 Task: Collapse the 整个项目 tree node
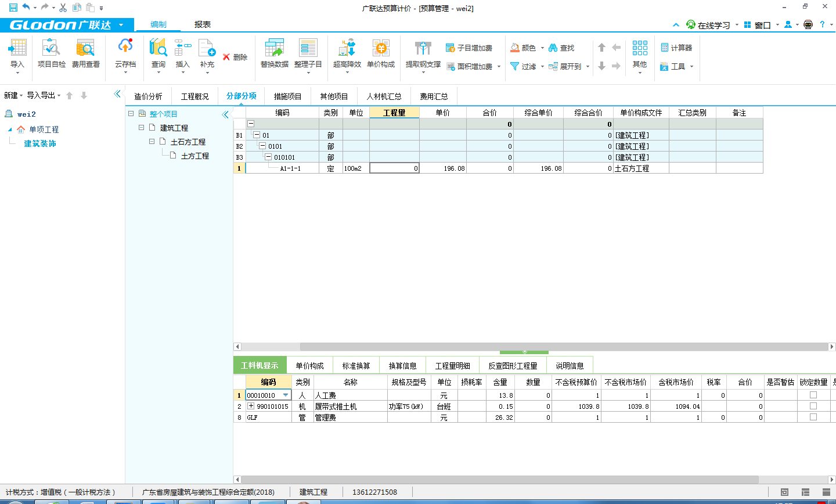coord(131,114)
